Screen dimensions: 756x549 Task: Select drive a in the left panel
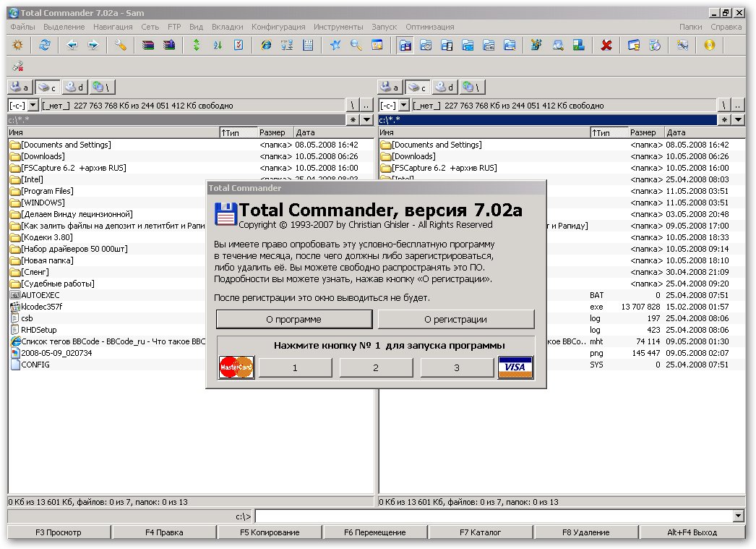pos(20,88)
